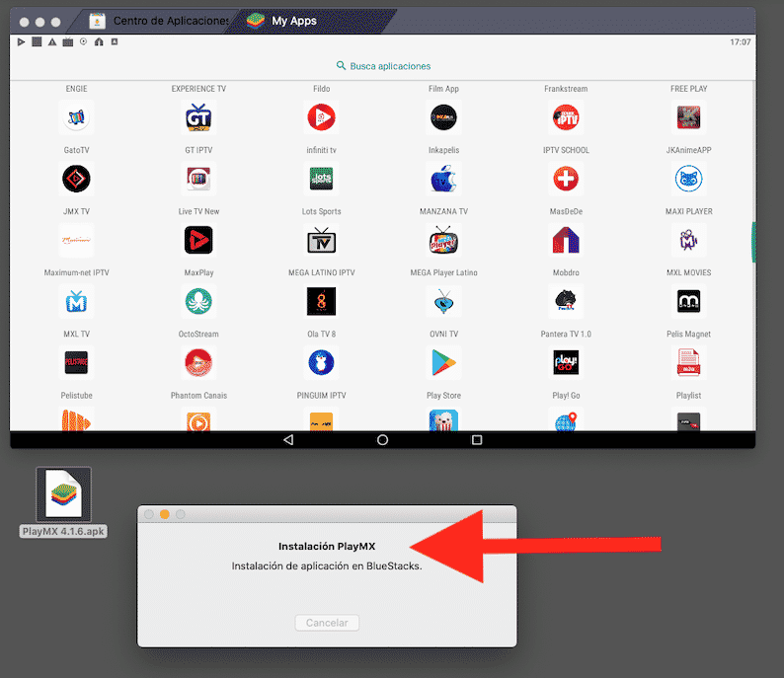Launch the Pelis Magnet app icon
This screenshot has width=784, height=678.
point(688,301)
